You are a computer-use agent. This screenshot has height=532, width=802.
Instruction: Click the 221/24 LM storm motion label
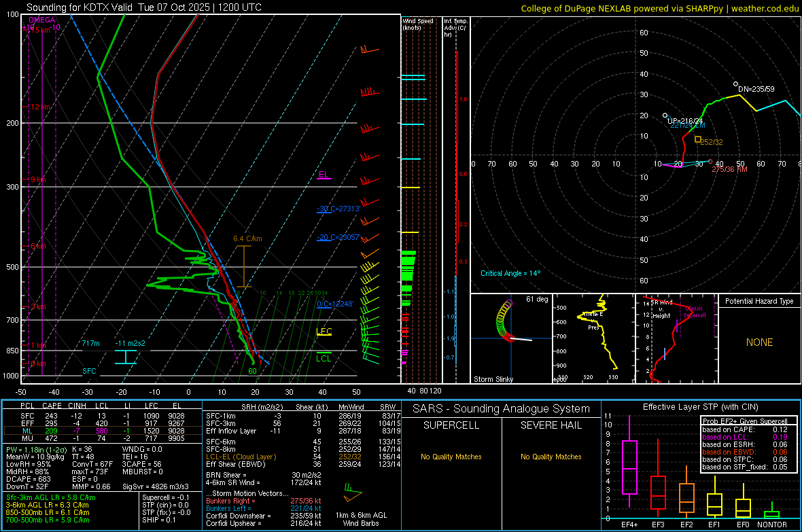click(x=687, y=125)
